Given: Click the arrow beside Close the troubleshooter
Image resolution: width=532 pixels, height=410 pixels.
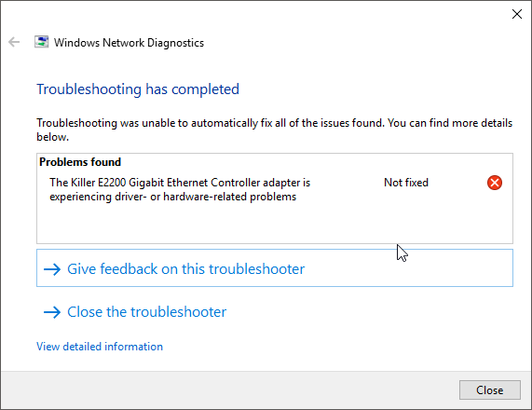Looking at the screenshot, I should coord(52,312).
